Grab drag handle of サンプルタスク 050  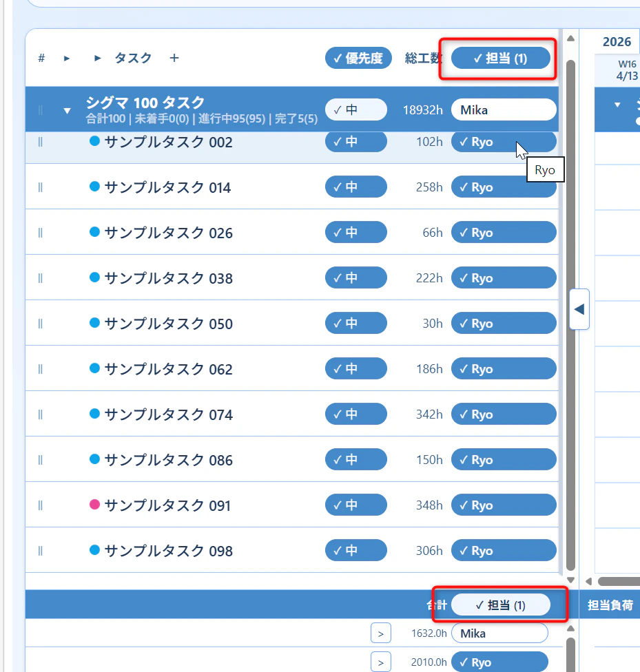coord(41,324)
